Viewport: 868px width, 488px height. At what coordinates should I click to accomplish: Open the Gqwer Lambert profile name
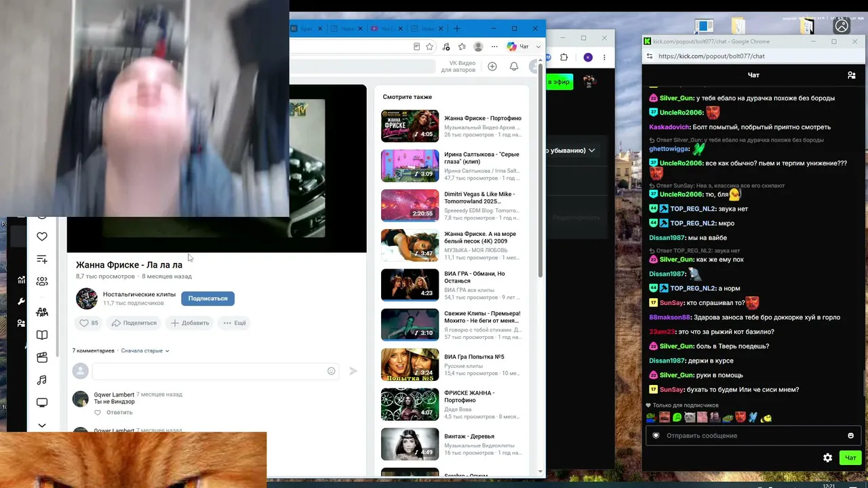click(x=114, y=394)
